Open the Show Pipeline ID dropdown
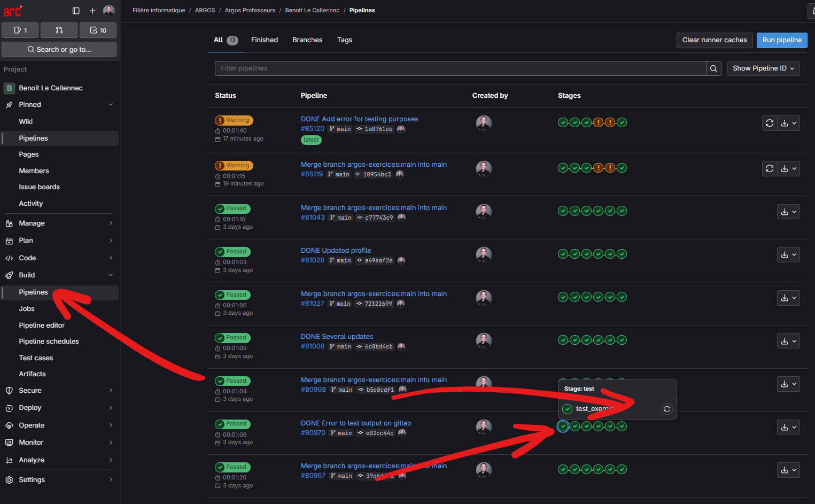The height and width of the screenshot is (504, 815). (x=763, y=68)
